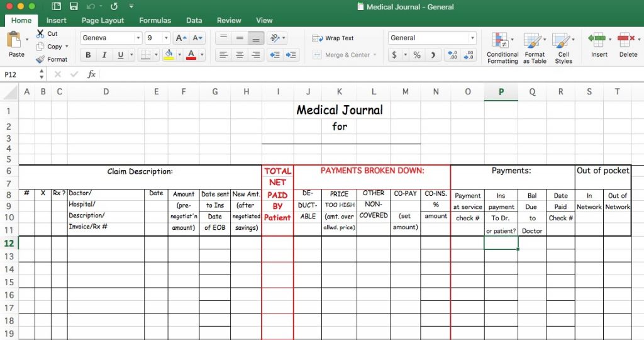This screenshot has width=644, height=340.
Task: Toggle underline formatting
Action: pyautogui.click(x=120, y=55)
